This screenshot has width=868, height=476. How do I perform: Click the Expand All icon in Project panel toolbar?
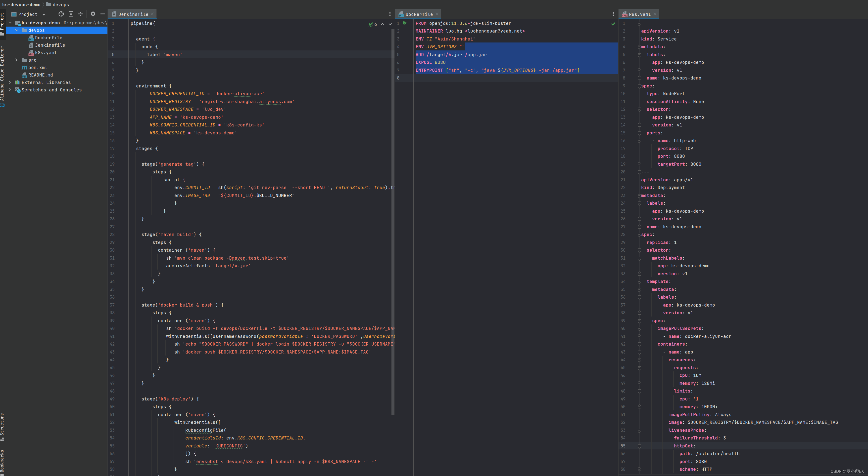coord(71,14)
